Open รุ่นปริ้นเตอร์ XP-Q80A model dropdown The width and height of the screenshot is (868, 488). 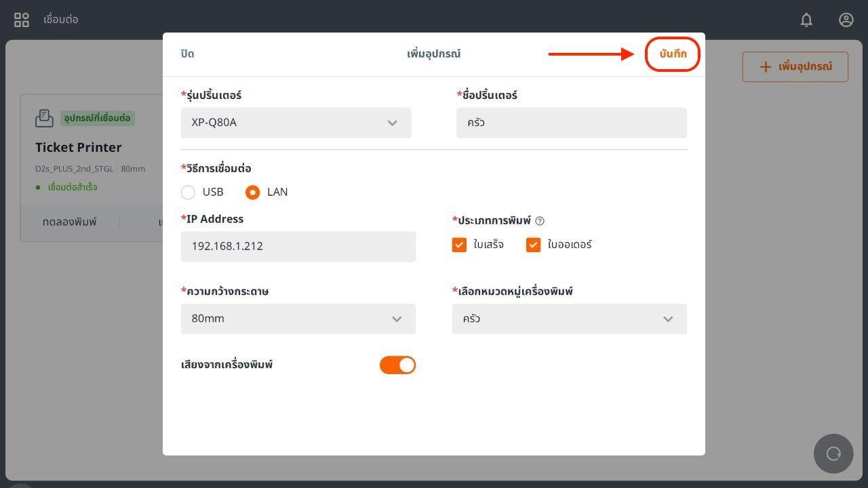click(x=296, y=123)
